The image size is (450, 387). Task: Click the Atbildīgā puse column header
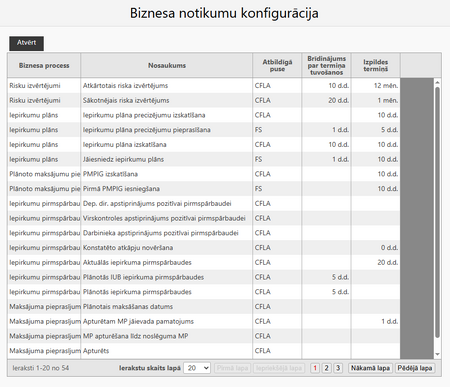277,65
